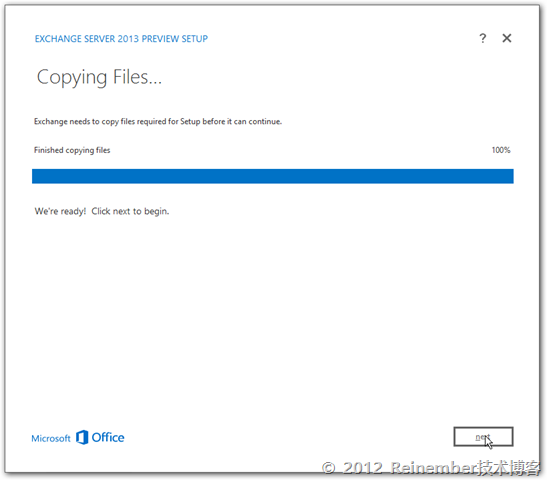Open help with the question mark icon

click(482, 38)
